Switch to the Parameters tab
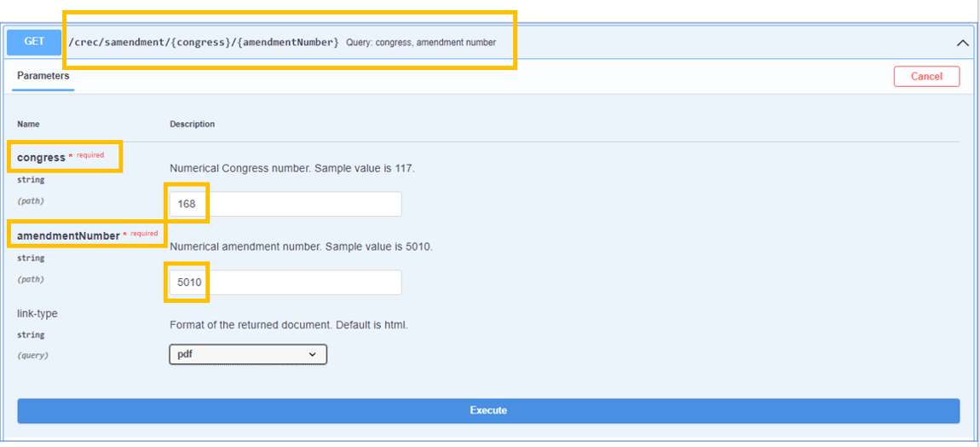The width and height of the screenshot is (980, 447). coord(43,76)
